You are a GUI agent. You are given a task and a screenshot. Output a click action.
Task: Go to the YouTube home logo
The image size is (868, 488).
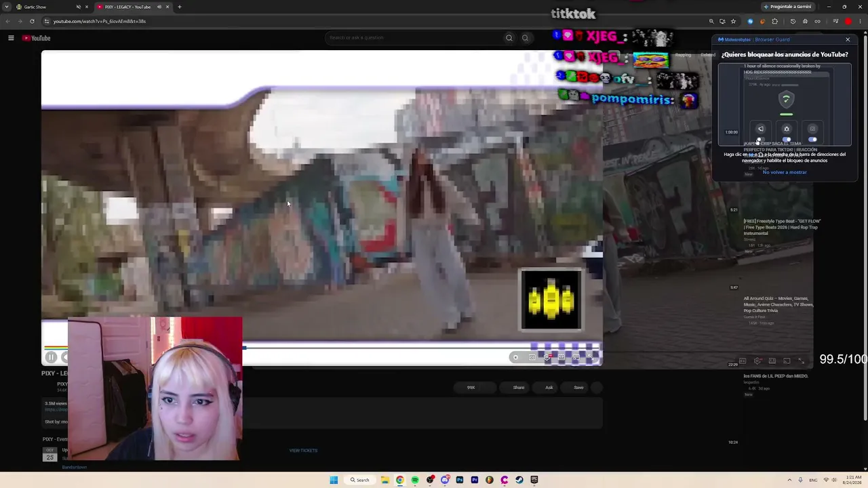tap(37, 38)
